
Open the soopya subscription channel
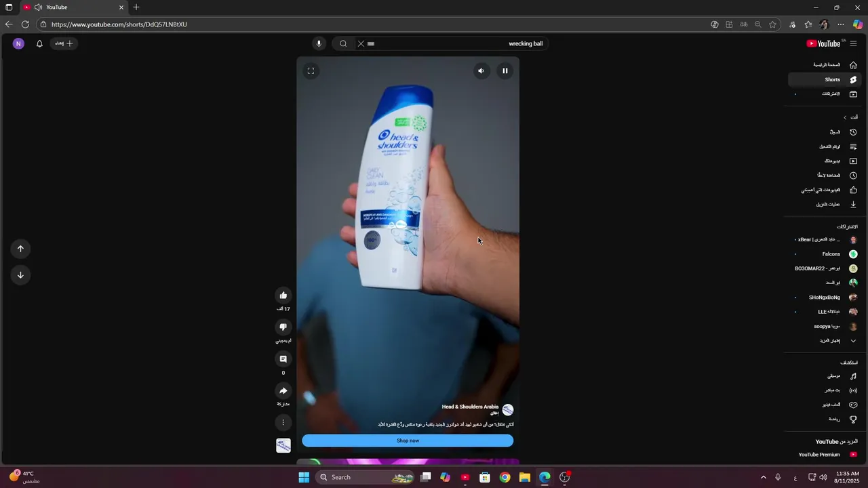coord(825,326)
